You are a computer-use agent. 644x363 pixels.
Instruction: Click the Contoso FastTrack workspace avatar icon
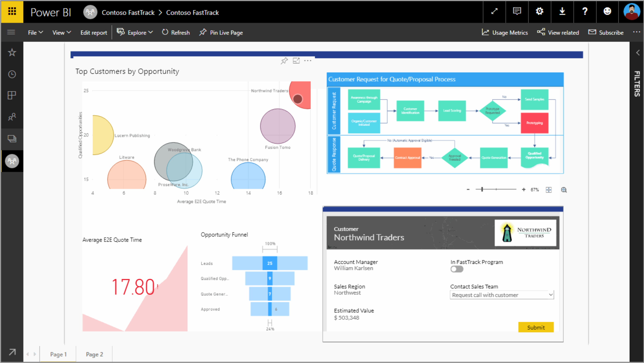(x=90, y=12)
